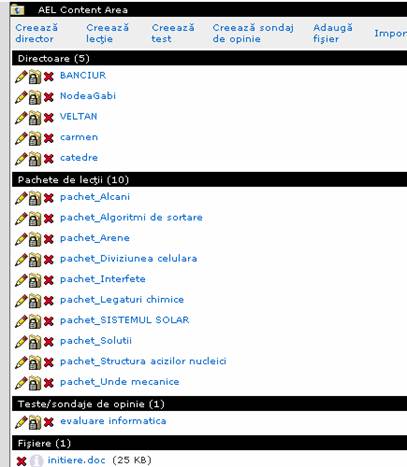Choose Creează lecţie from the toolbar
407x467 pixels.
pyautogui.click(x=107, y=33)
